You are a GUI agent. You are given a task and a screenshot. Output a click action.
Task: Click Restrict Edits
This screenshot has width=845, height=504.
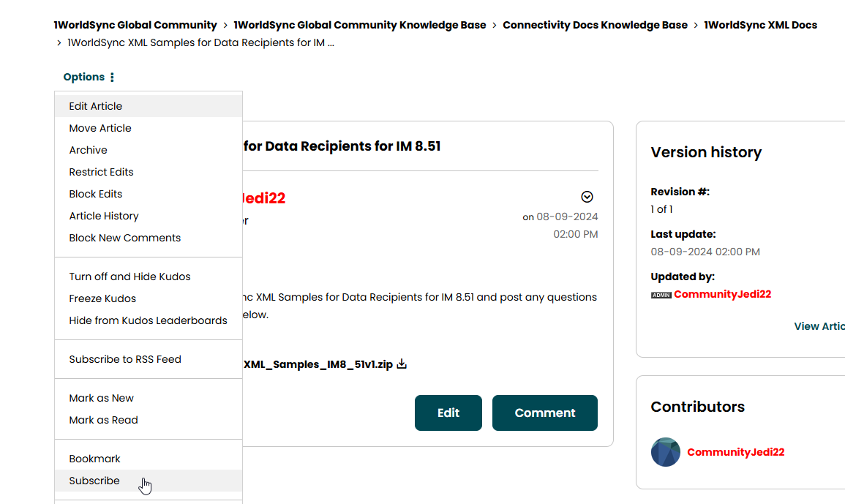point(101,171)
